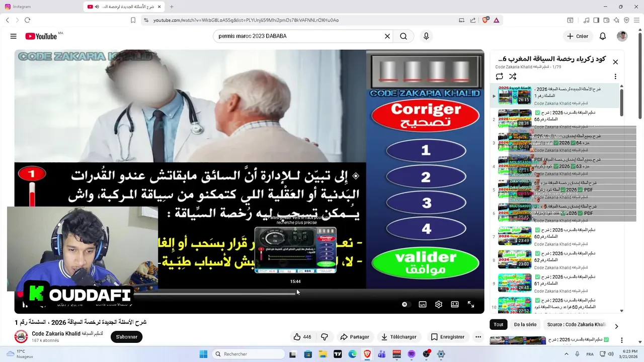Open more actions beside Enregistrer
This screenshot has width=644, height=362.
478,337
